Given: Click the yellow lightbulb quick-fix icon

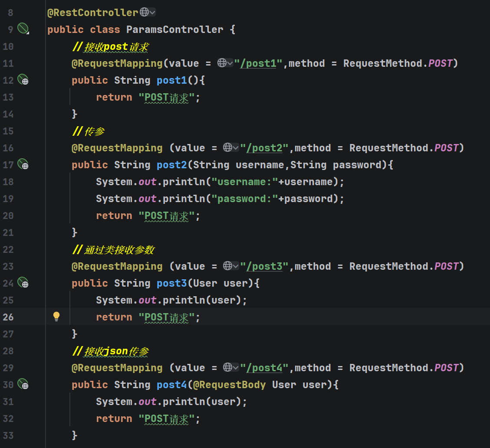Looking at the screenshot, I should [56, 317].
